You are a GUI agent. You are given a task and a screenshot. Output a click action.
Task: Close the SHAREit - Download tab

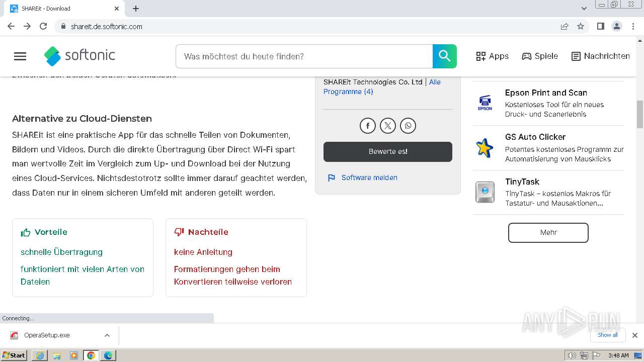coord(117,9)
